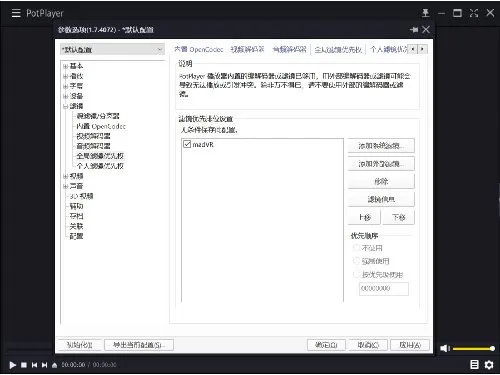Viewport: 500px width, 375px height.
Task: Uncheck the madVR filter checkbox
Action: (187, 144)
